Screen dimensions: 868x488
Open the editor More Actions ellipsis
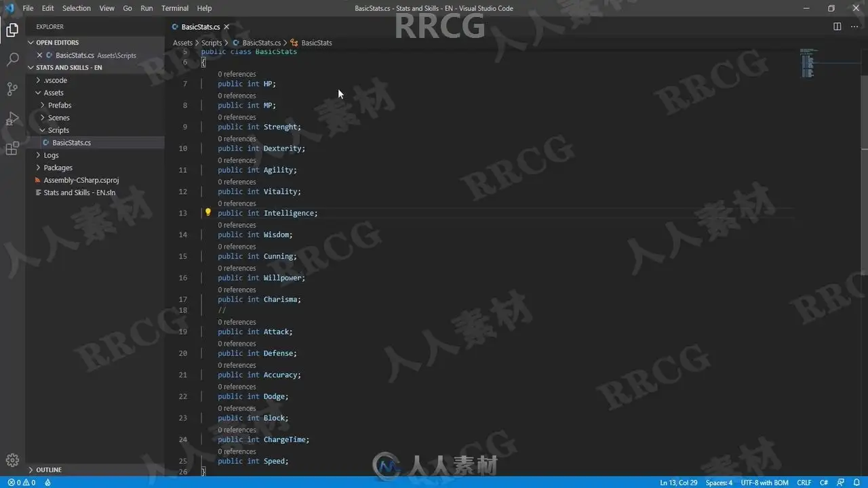click(x=854, y=26)
